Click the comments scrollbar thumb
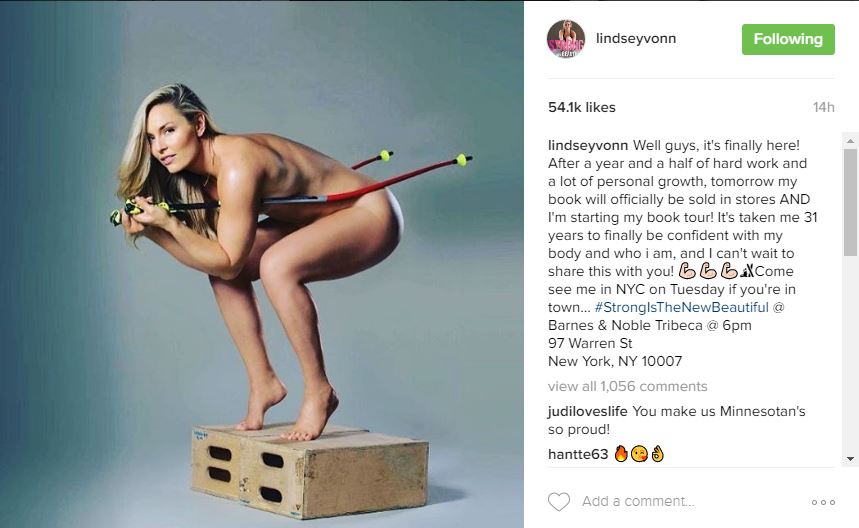Screen dimensions: 859x528 (850, 202)
